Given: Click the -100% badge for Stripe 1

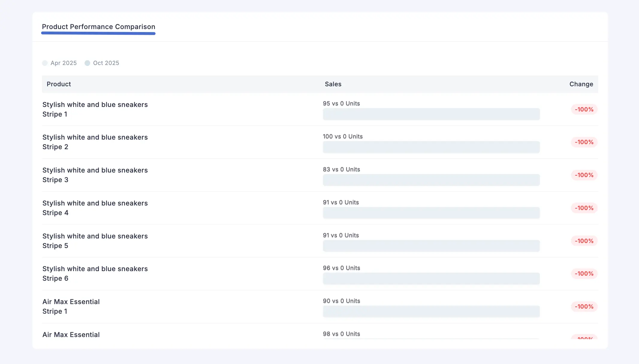Looking at the screenshot, I should point(584,109).
